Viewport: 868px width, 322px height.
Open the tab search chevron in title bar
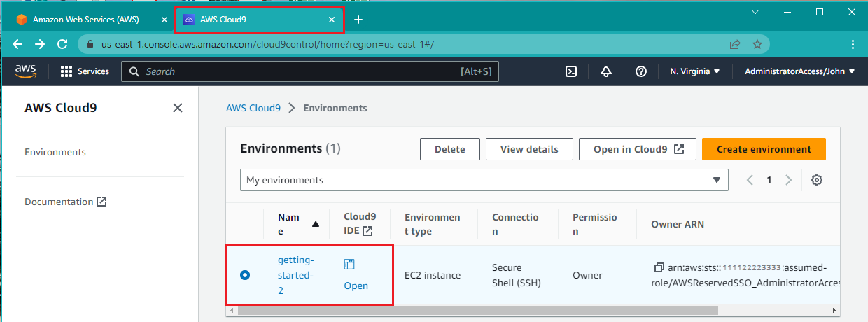coord(755,12)
